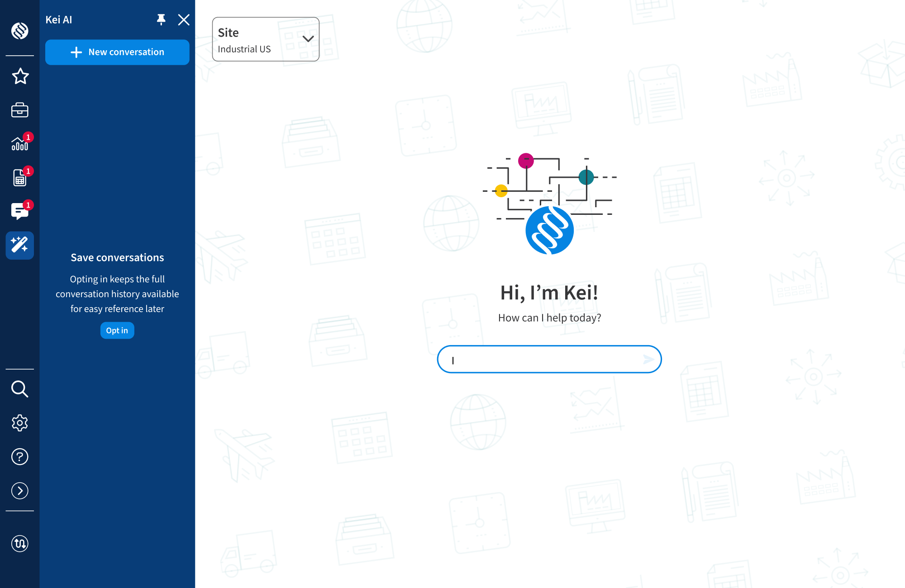Click the Kinaxis logo at sidebar top

pyautogui.click(x=20, y=31)
